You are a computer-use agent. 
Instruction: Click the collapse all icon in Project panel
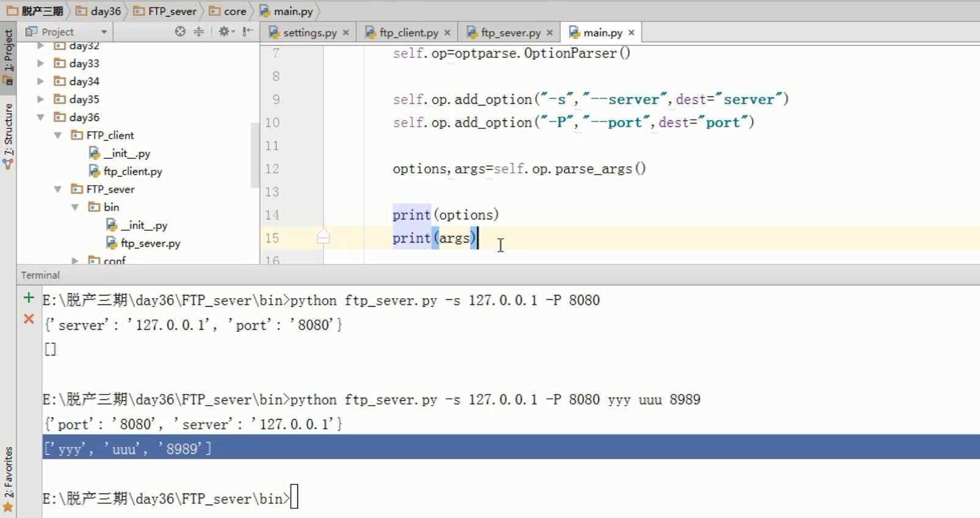point(198,32)
